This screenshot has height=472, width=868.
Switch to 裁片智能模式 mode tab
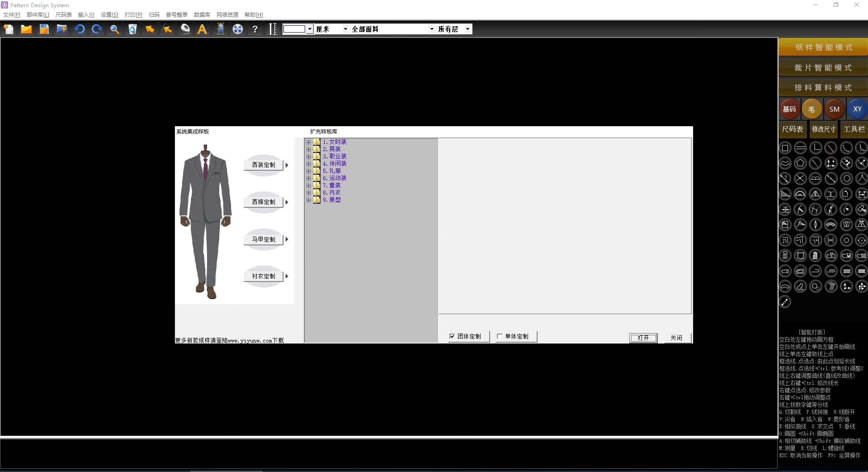823,67
